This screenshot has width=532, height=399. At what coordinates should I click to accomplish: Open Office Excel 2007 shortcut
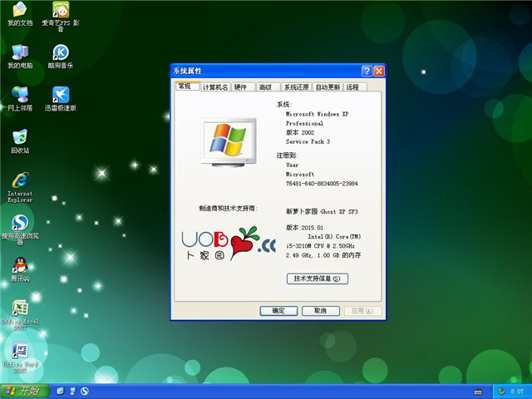19,309
